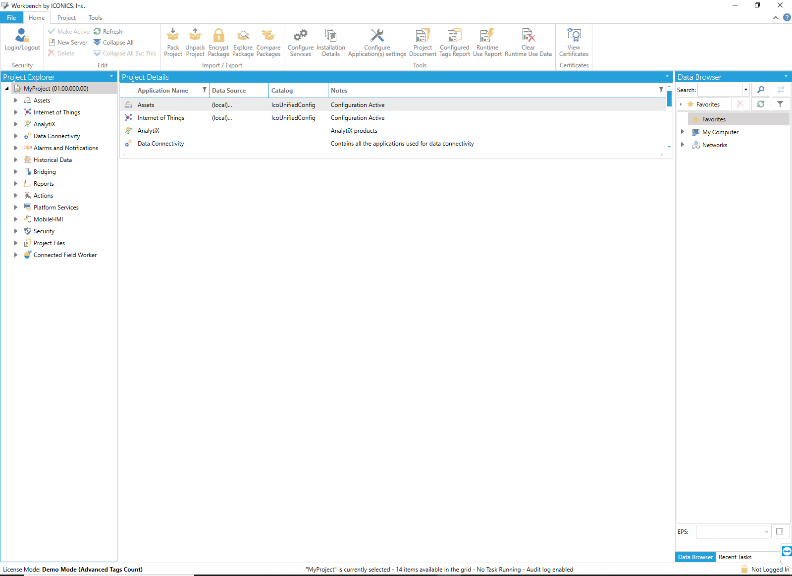The width and height of the screenshot is (792, 576).
Task: Select the Platform Services tree item
Action: click(56, 207)
